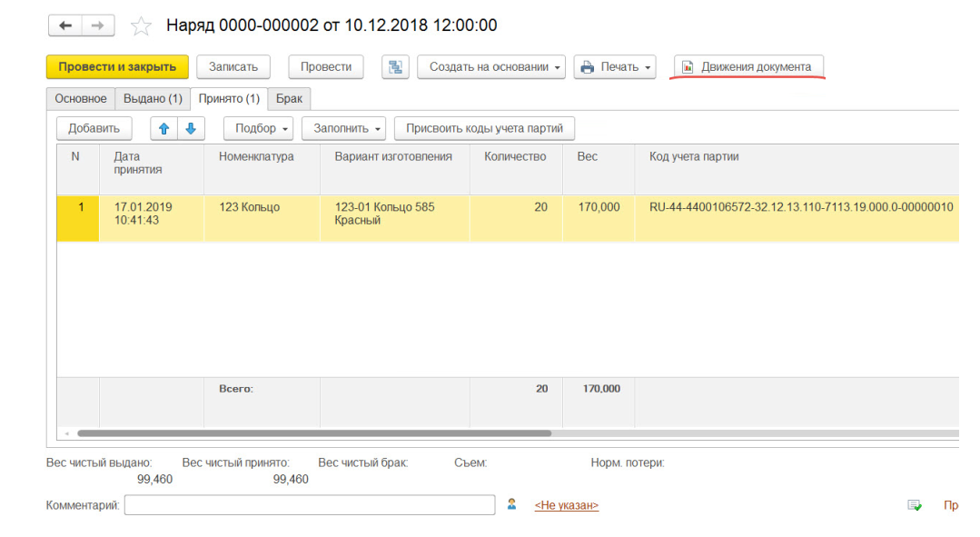Click the Движения документа button
This screenshot has width=980, height=537.
pyautogui.click(x=748, y=67)
